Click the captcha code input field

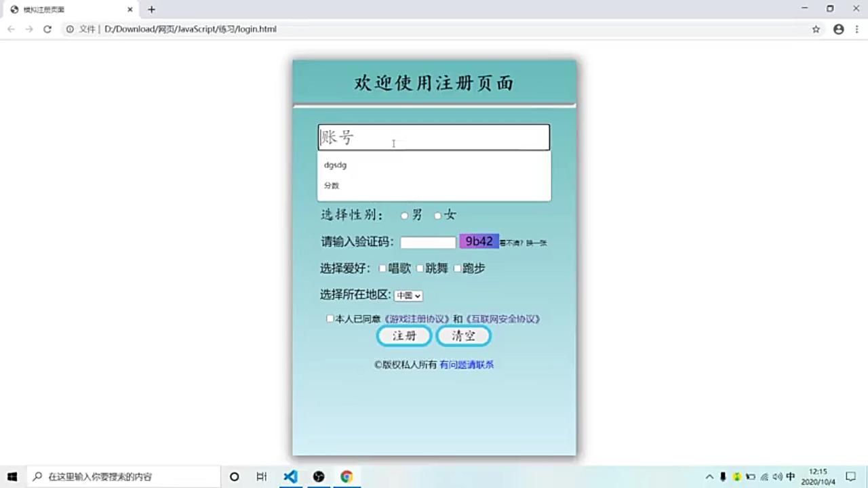(428, 243)
